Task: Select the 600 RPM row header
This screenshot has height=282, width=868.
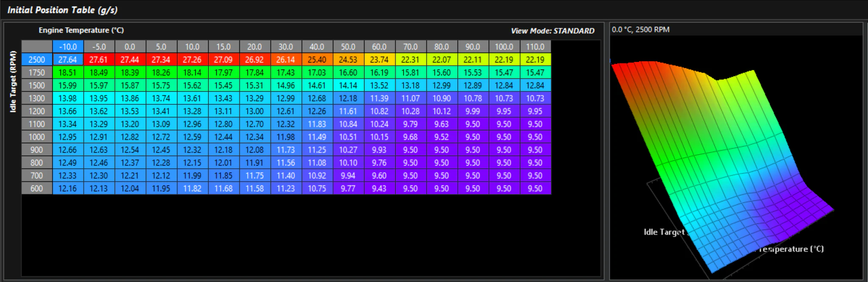Action: point(37,188)
